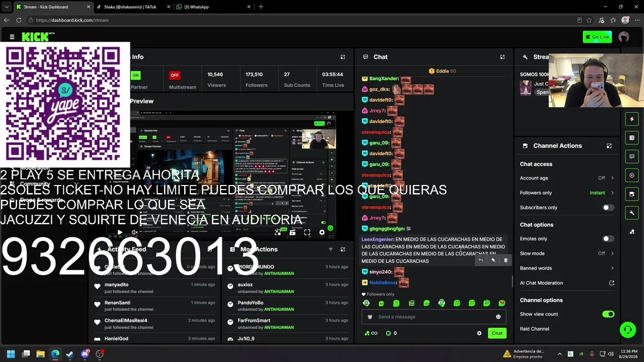The height and width of the screenshot is (362, 644).
Task: Expand the Mod Actions panel
Action: [x=343, y=249]
